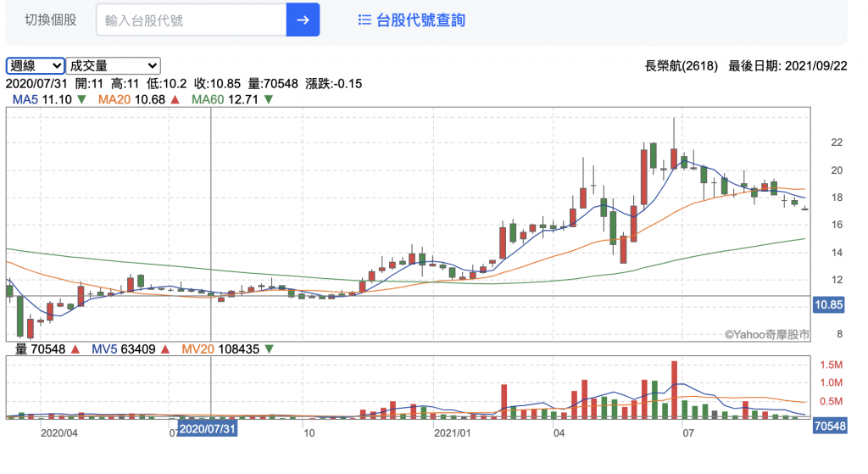Click the red up arrow next to MA20
Screen dimensions: 868x474
pos(175,100)
